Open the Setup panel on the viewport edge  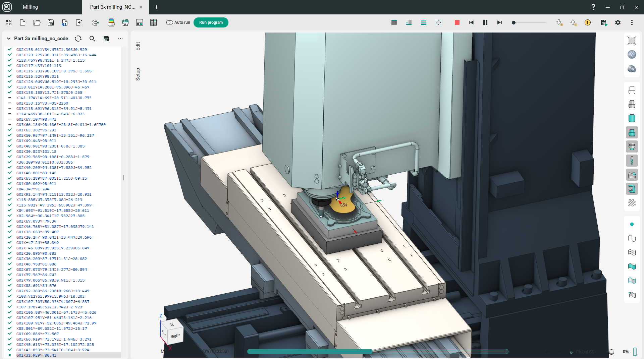click(x=138, y=74)
